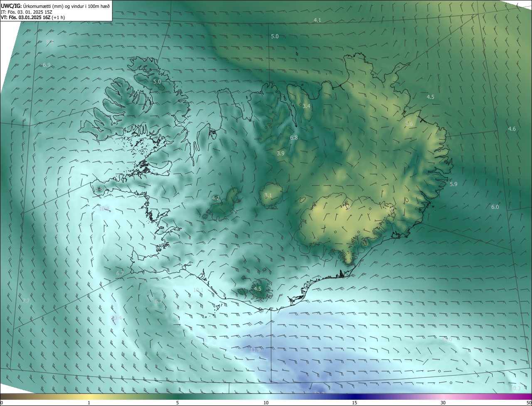The width and height of the screenshot is (532, 406).
Task: Click the color scale at the 30 label
Action: (443, 403)
